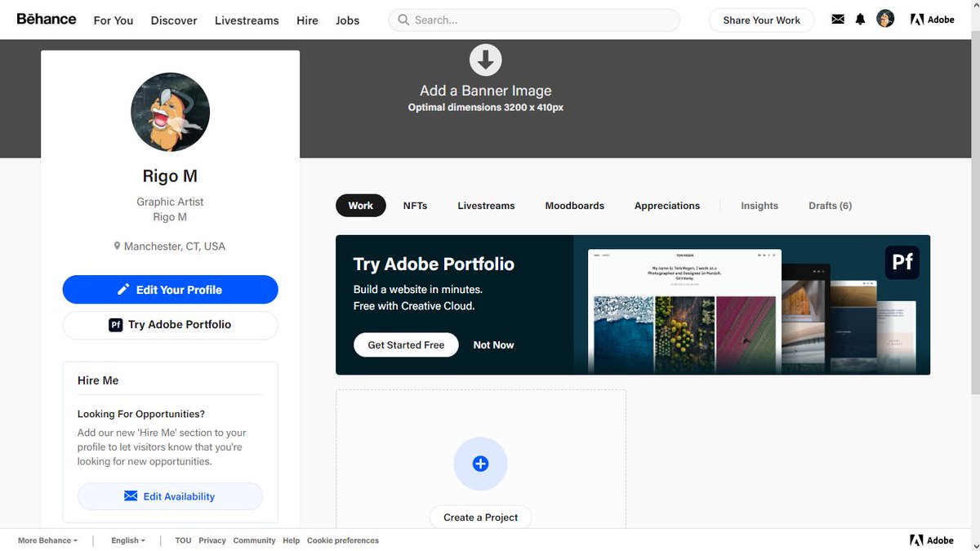The image size is (980, 551).
Task: Open Jobs in the top navigation
Action: pos(348,20)
